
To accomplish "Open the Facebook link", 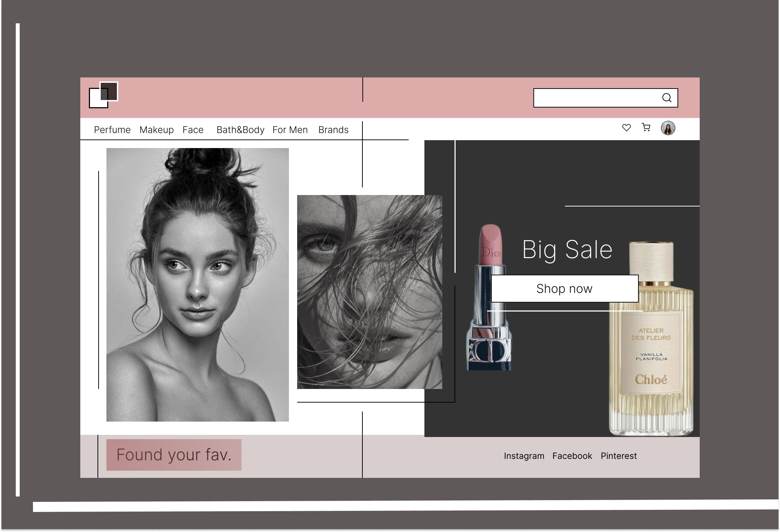I will (572, 456).
